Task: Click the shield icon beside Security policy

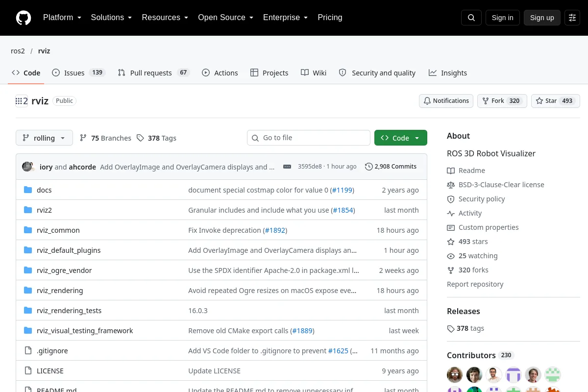Action: 451,199
